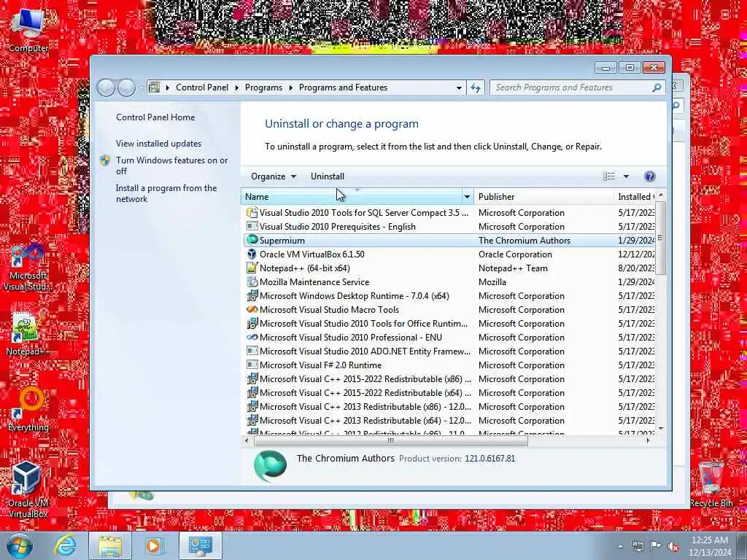Open Windows Explorer folder taskbar icon
Image resolution: width=747 pixels, height=560 pixels.
coord(110,545)
